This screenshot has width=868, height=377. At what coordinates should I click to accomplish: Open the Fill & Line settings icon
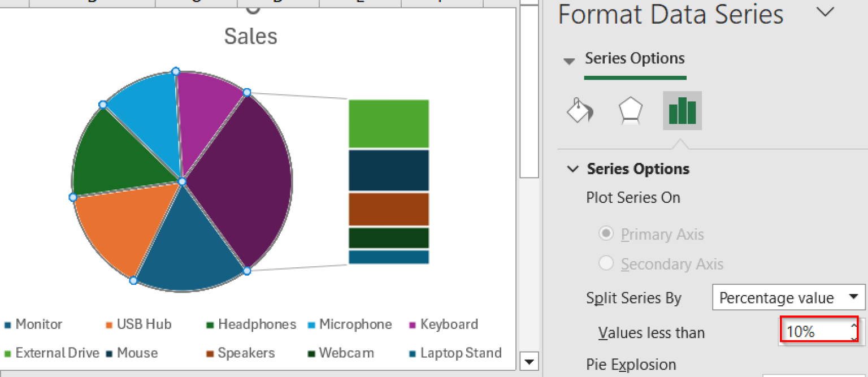[x=580, y=111]
